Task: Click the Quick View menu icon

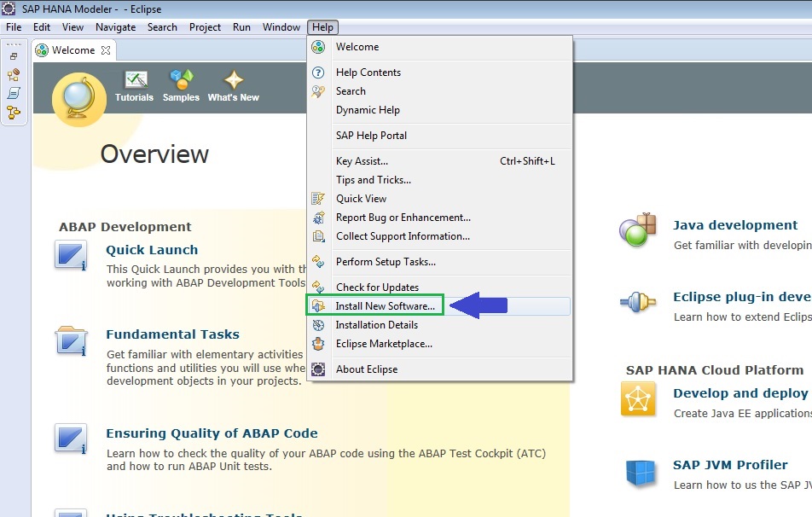Action: pos(318,199)
